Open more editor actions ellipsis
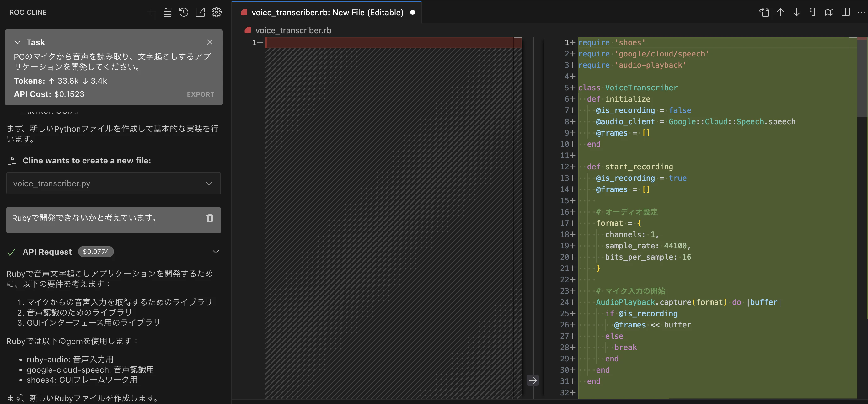 click(x=861, y=13)
